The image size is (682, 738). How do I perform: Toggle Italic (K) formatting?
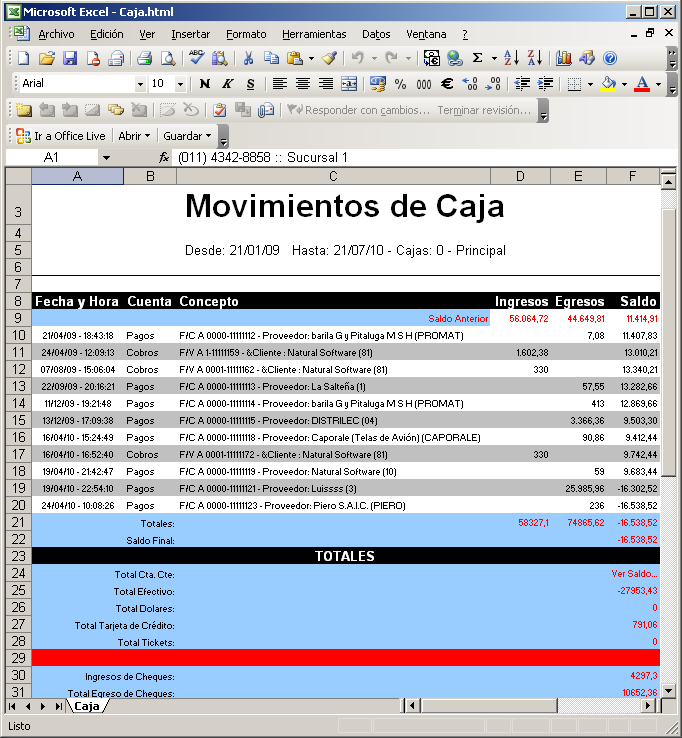click(x=228, y=84)
